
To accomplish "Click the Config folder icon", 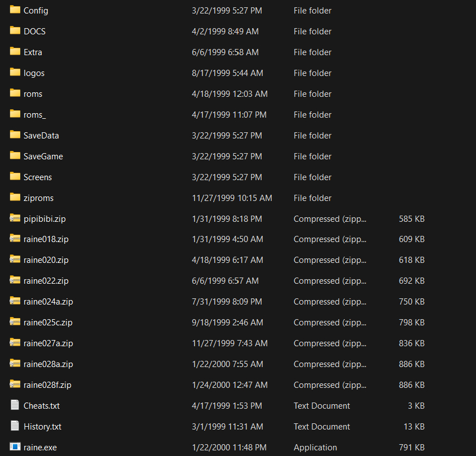I will 15,10.
